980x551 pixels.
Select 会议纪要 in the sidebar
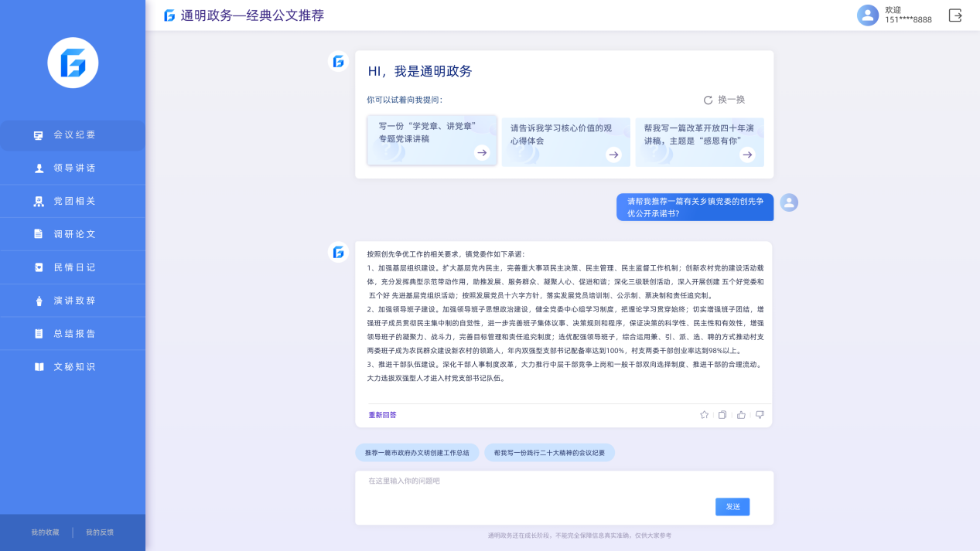click(73, 135)
